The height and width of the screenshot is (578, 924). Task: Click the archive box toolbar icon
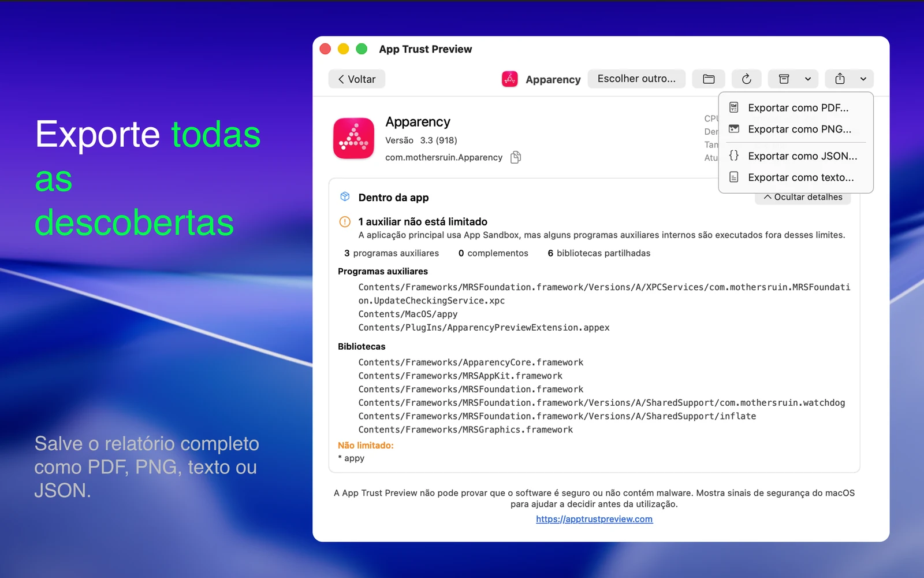tap(784, 79)
